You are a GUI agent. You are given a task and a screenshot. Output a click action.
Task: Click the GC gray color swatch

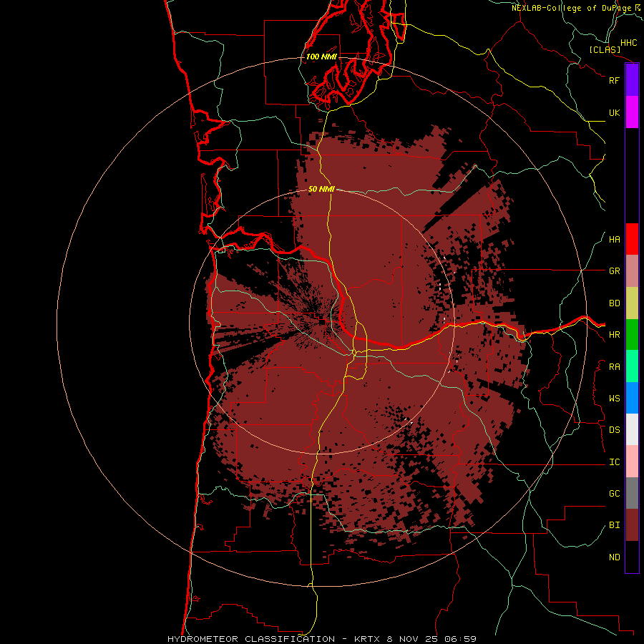coord(632,493)
